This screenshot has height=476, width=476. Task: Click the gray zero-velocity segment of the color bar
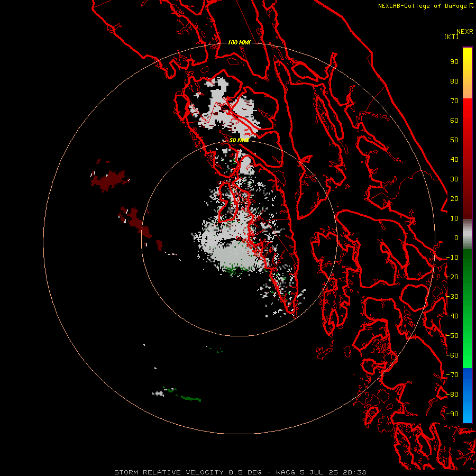pyautogui.click(x=467, y=234)
